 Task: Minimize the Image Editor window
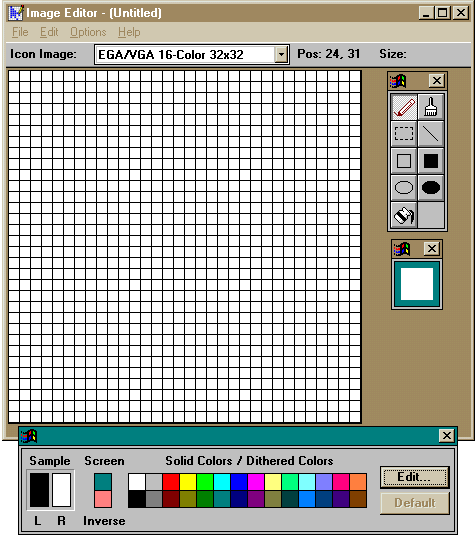coord(426,13)
